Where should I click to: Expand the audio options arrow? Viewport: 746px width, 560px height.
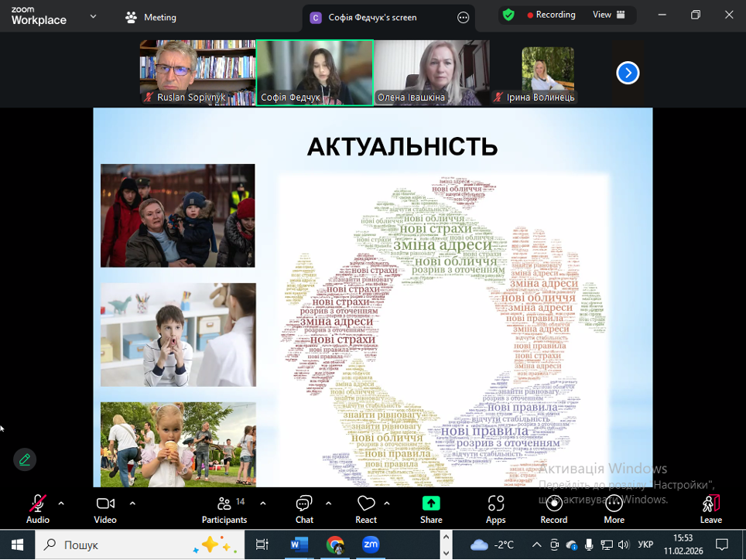pyautogui.click(x=61, y=504)
